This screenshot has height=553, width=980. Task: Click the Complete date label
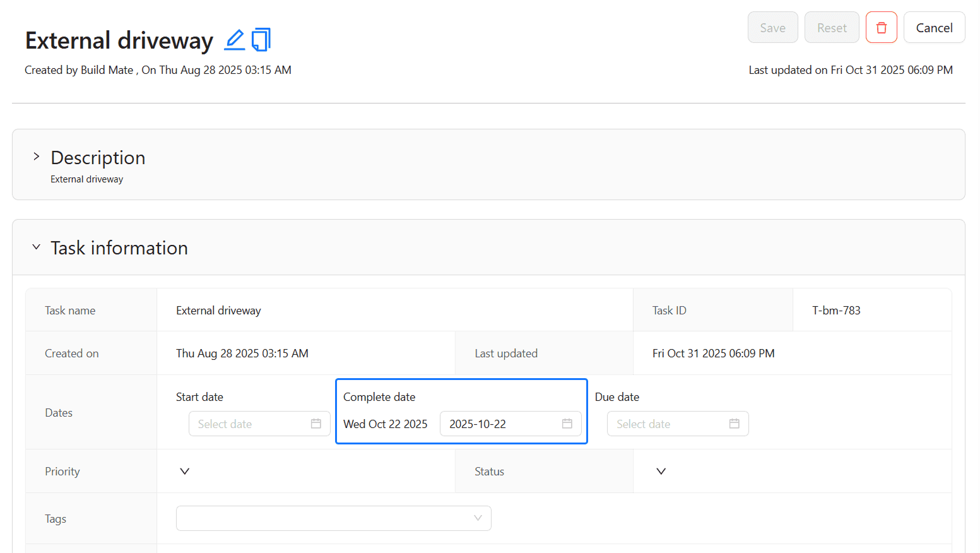click(379, 397)
